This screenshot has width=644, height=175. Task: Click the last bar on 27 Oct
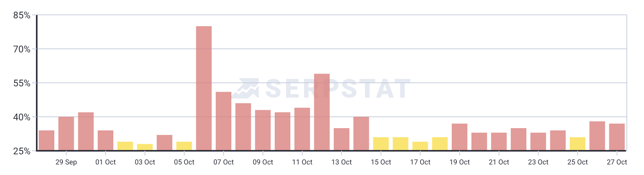tap(617, 137)
